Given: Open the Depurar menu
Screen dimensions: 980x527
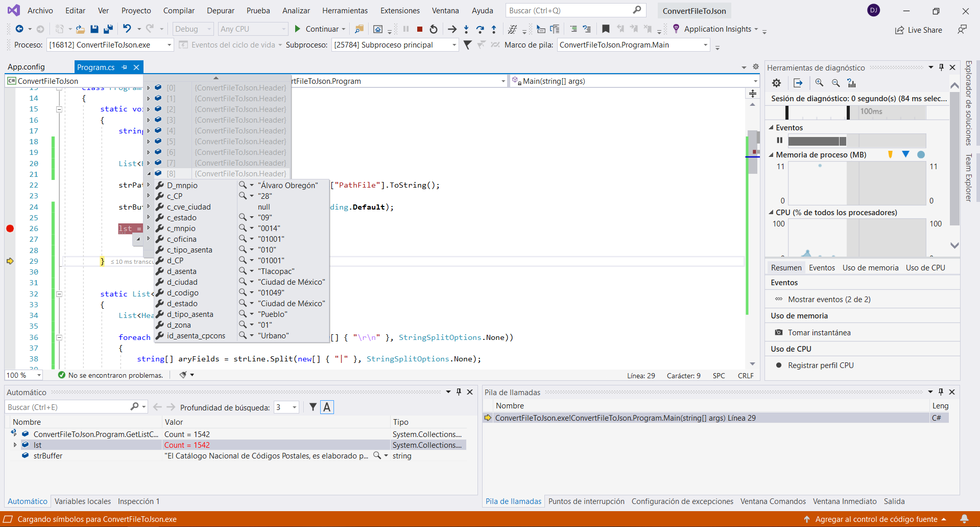Looking at the screenshot, I should pyautogui.click(x=220, y=10).
